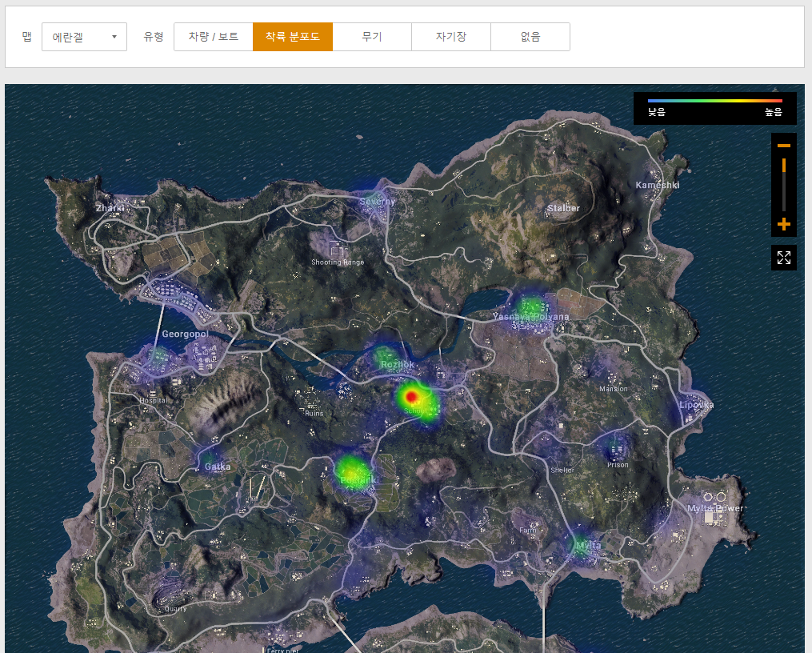Click the Zharki map label
Image resolution: width=812 pixels, height=653 pixels.
coord(110,208)
